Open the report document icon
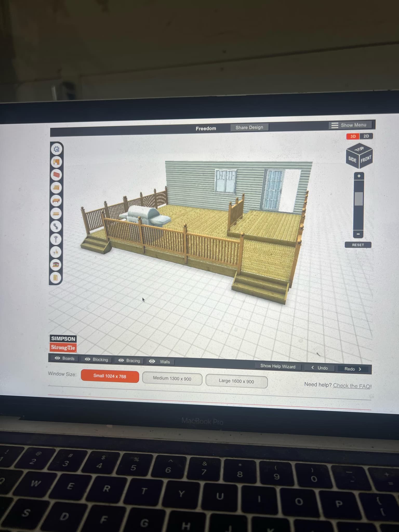Viewport: 399px width, 532px height. [56, 278]
